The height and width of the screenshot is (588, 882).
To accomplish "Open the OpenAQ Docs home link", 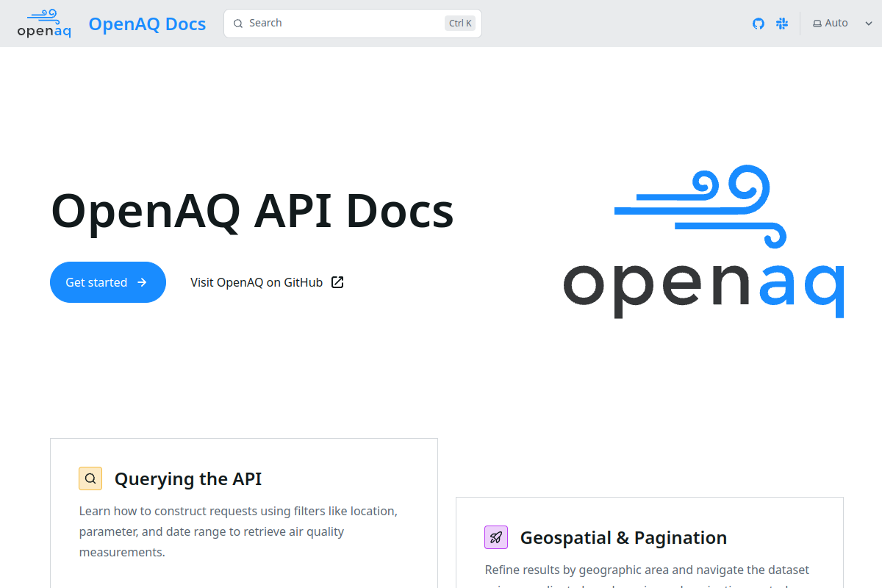I will (x=147, y=24).
